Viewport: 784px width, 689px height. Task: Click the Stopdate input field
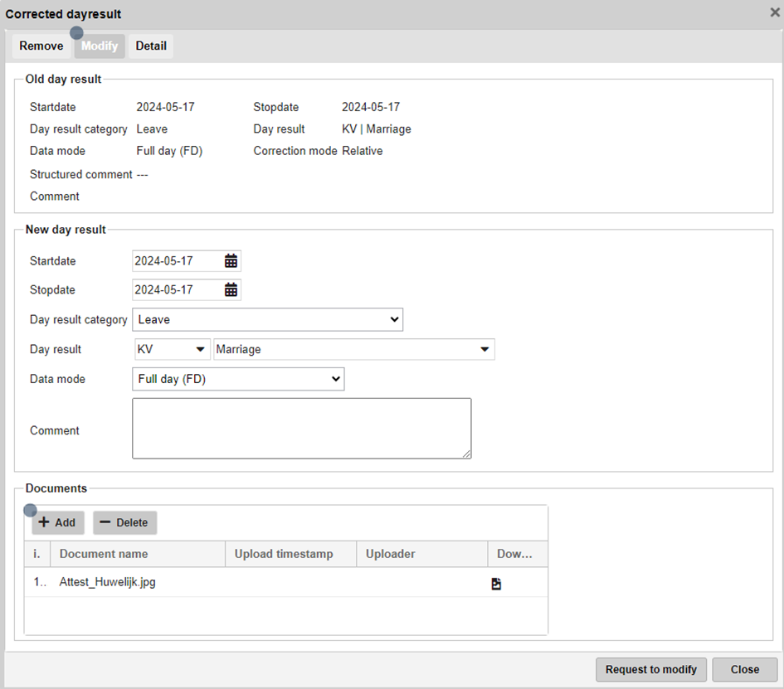coord(177,290)
